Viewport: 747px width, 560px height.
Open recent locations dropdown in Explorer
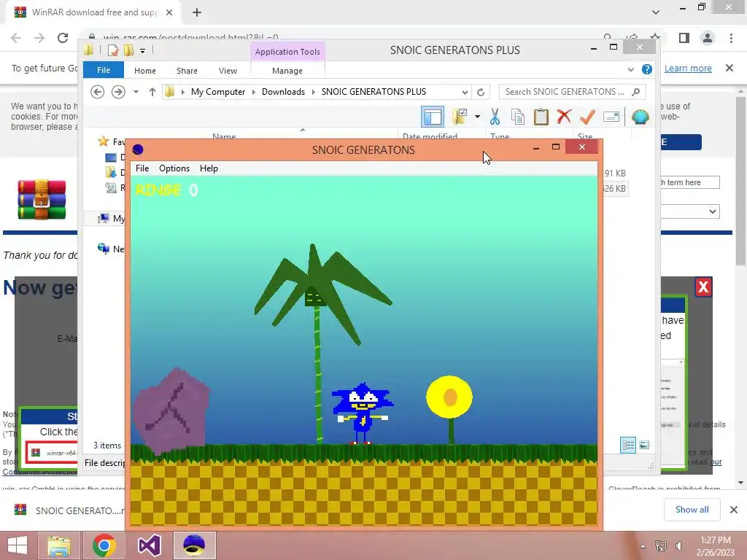[x=136, y=91]
